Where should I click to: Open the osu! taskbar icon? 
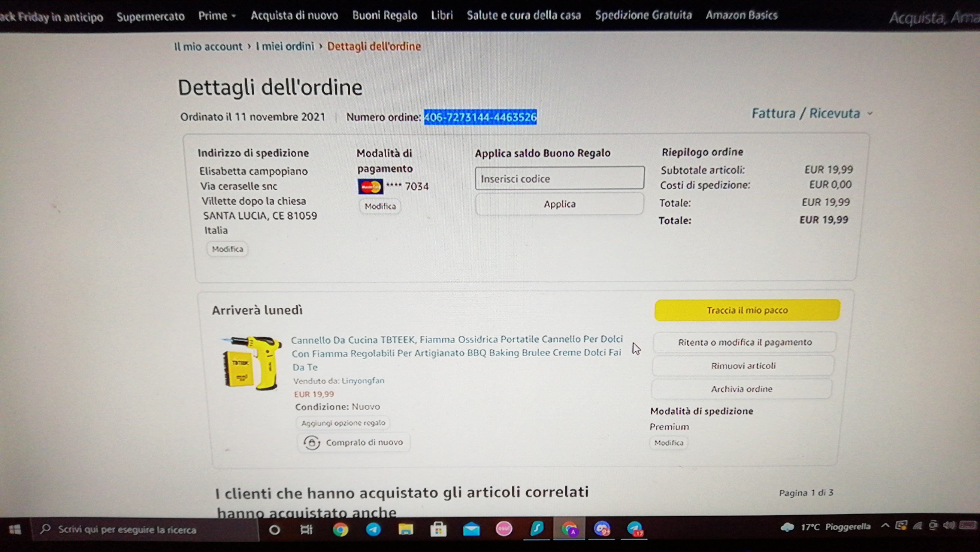click(x=504, y=529)
